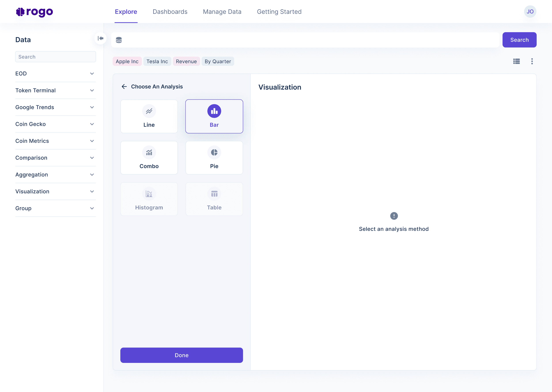Viewport: 552px width, 392px height.
Task: Click the Data sidebar search field
Action: point(55,57)
